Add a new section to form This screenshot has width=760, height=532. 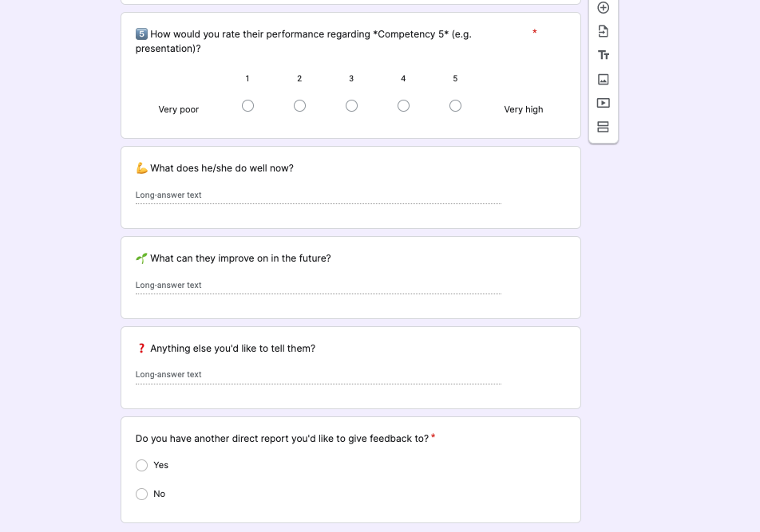pos(604,127)
